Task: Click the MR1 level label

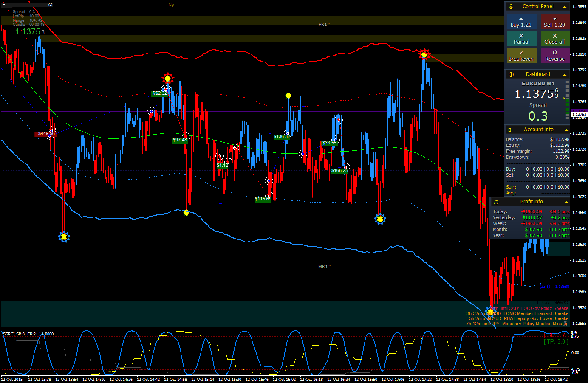Action: pos(324,267)
